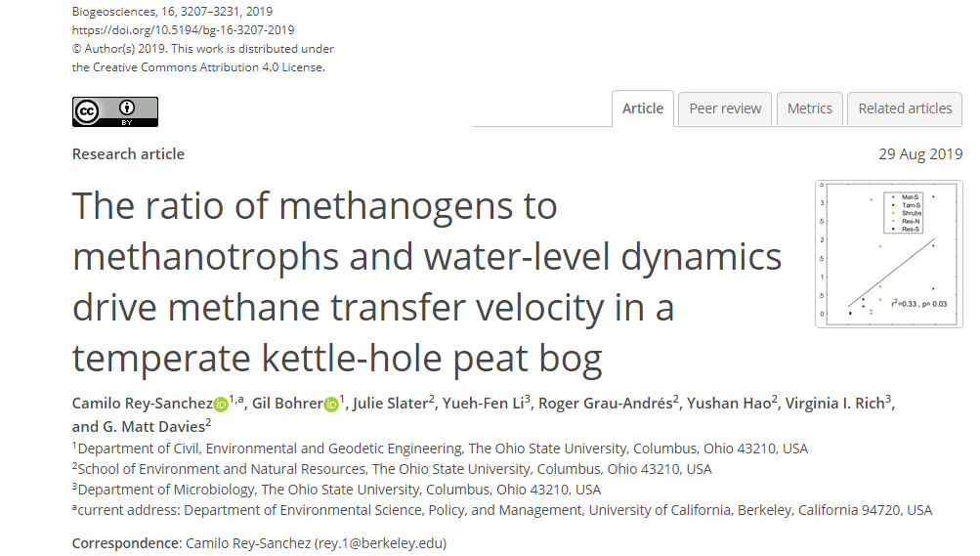Click author name Camilo Rey-Sanchez

point(143,404)
